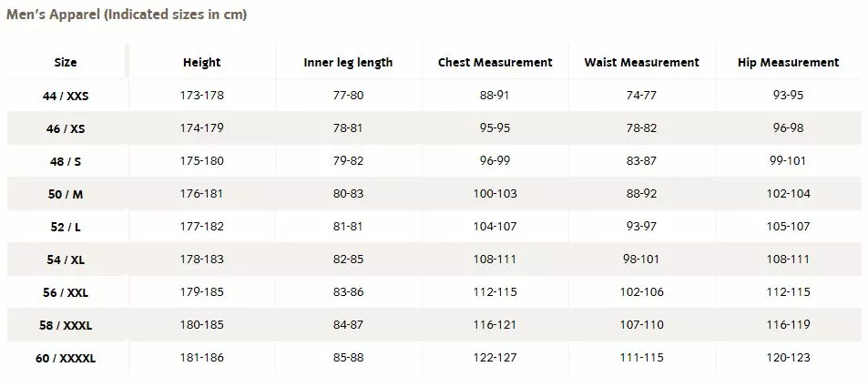868x387 pixels.
Task: Select the 60 / XXXXL size row label
Action: (x=66, y=358)
